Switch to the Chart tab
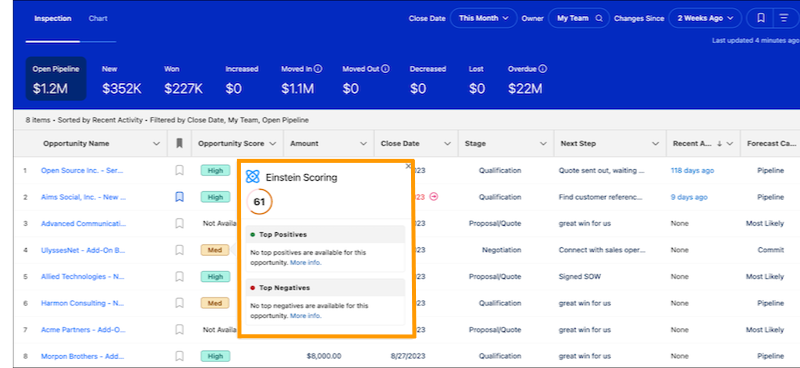Image resolution: width=800 pixels, height=368 pixels. point(98,18)
